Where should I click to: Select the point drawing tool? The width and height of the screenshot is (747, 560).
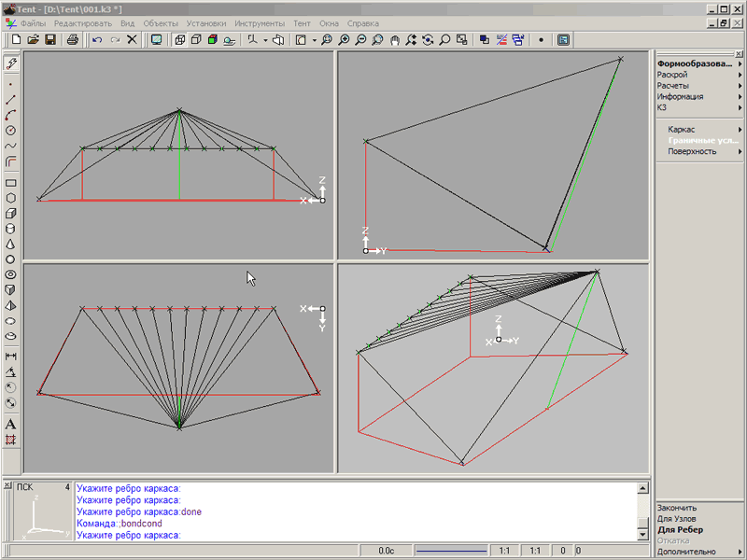click(10, 84)
